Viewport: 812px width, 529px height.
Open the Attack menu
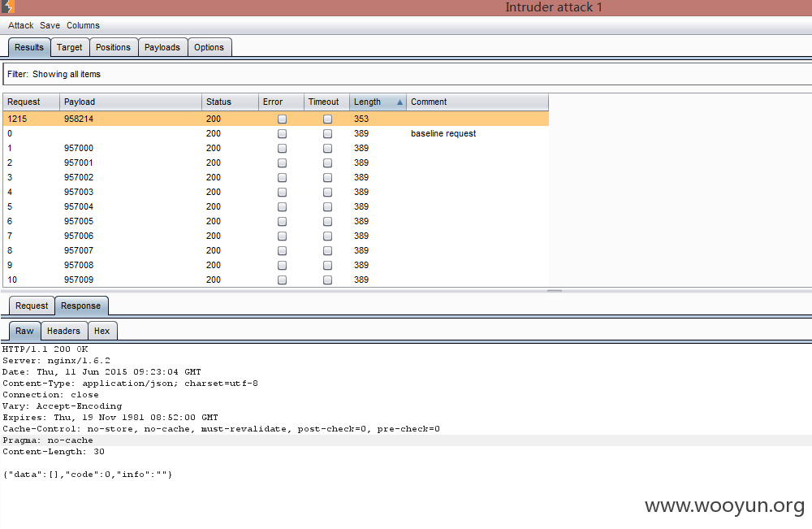pyautogui.click(x=21, y=25)
